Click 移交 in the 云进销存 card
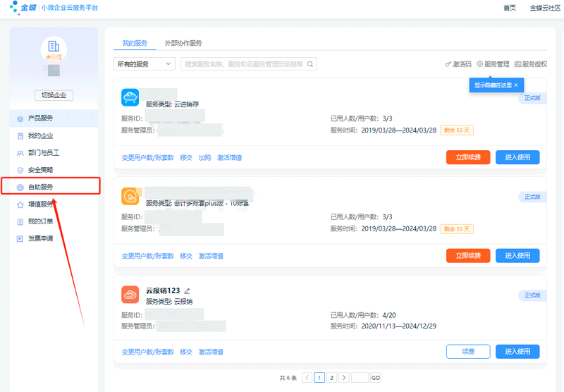564x392 pixels. coord(186,157)
